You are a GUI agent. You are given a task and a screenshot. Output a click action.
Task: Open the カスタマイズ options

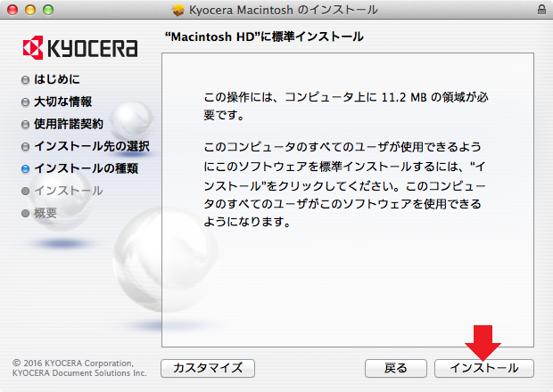click(x=208, y=369)
